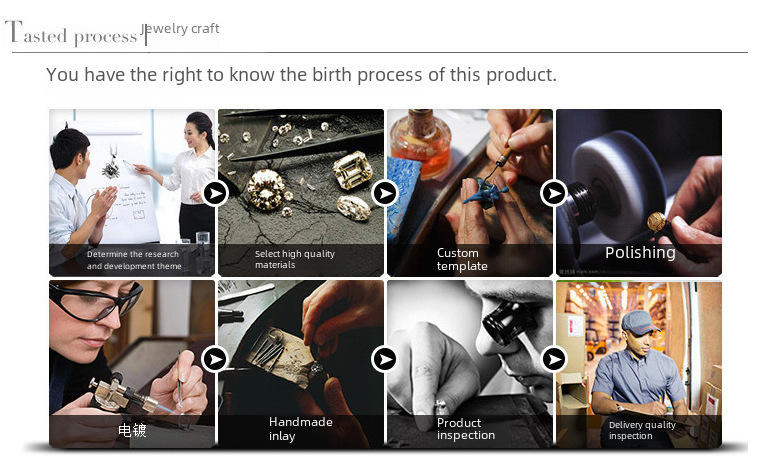Viewport: 784px width, 476px height.
Task: Click the 'Tasted process' heading
Action: pyautogui.click(x=72, y=35)
